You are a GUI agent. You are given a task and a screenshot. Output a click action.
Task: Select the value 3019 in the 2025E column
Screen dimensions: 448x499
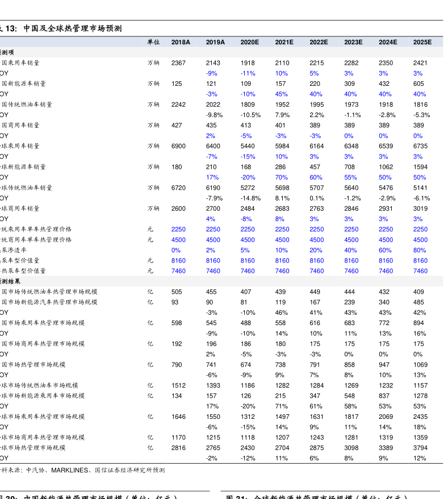(420, 209)
